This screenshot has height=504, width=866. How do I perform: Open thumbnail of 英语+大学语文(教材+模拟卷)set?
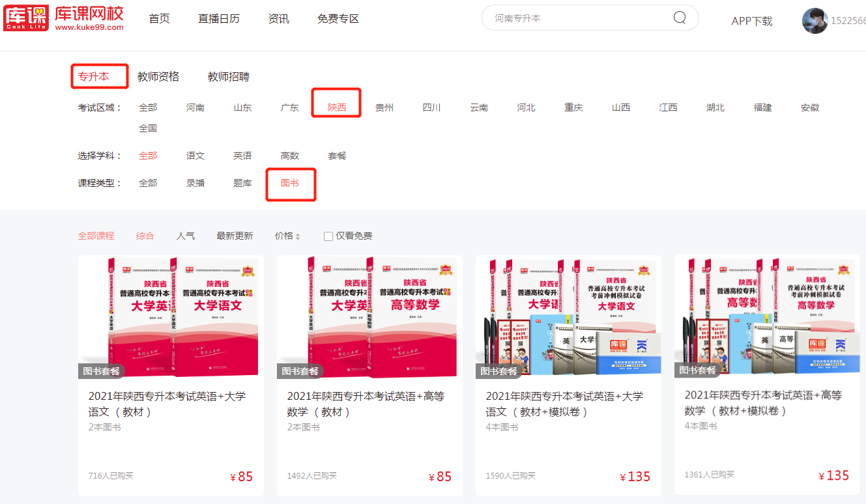click(x=569, y=316)
